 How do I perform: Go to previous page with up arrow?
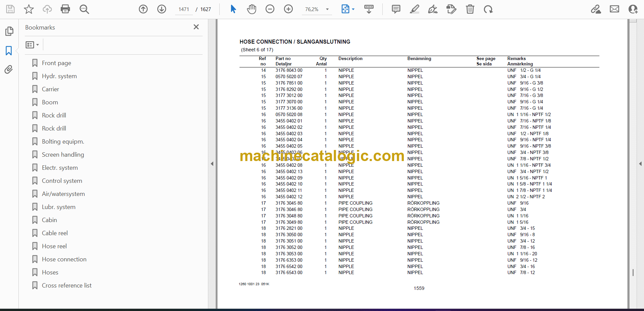point(143,9)
